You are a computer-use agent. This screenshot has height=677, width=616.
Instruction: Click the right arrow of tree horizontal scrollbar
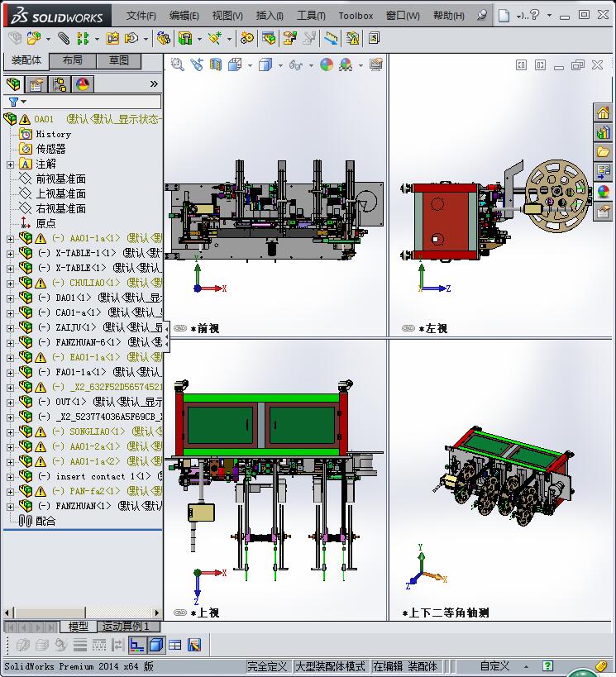[157, 613]
